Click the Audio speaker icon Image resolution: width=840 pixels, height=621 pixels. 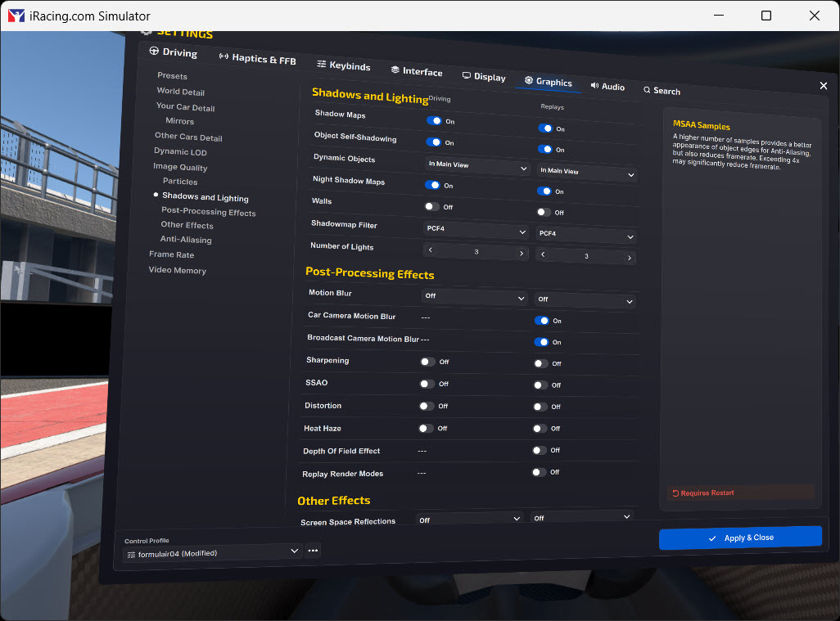(x=594, y=86)
